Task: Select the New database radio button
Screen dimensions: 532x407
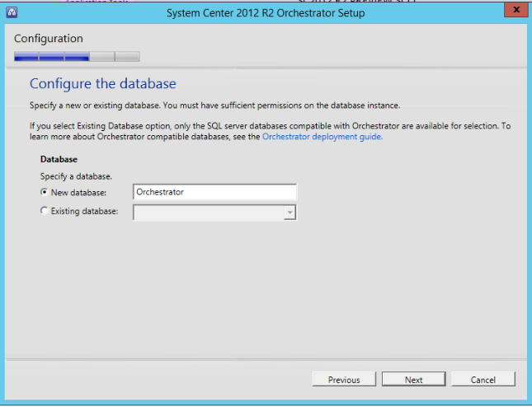Action: point(45,192)
